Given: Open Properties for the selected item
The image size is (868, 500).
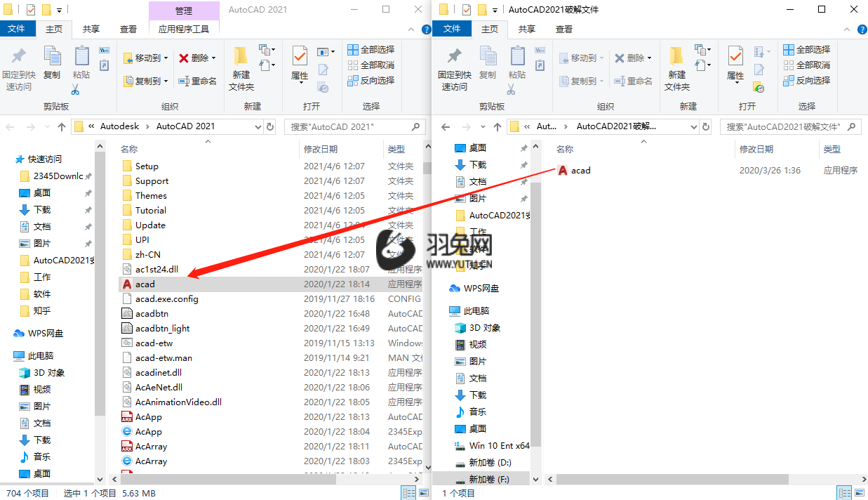Looking at the screenshot, I should coord(298,61).
